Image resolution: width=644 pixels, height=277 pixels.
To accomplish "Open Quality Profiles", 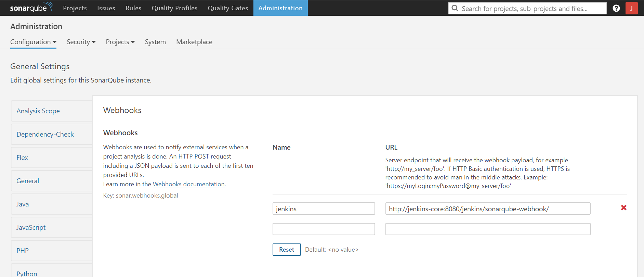I will click(174, 8).
